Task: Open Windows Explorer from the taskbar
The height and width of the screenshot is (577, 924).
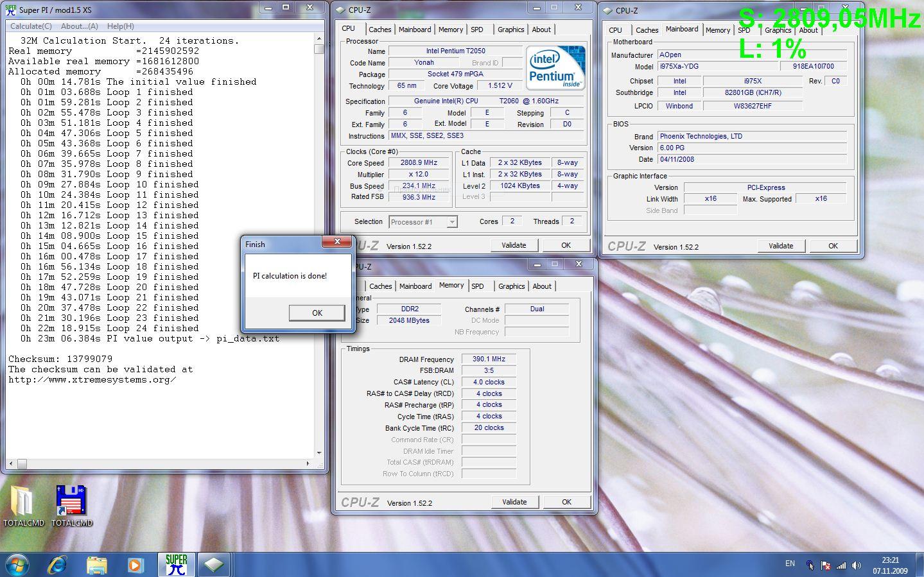Action: tap(97, 565)
